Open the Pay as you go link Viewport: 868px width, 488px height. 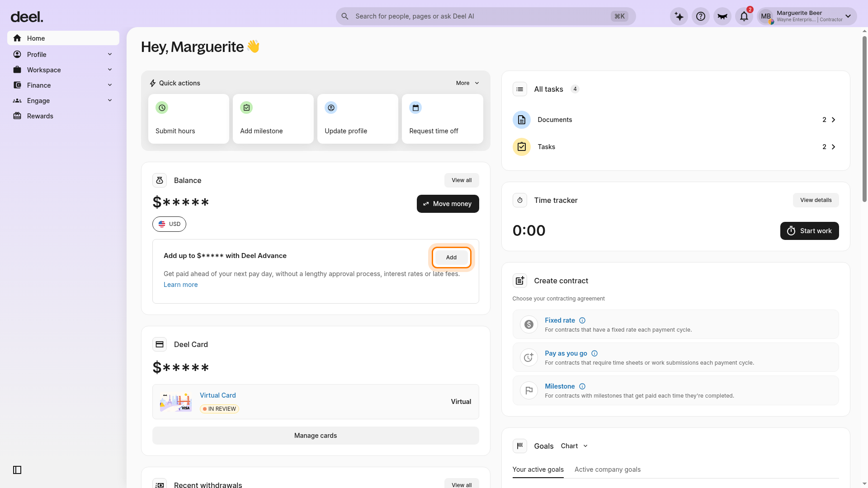click(x=566, y=353)
